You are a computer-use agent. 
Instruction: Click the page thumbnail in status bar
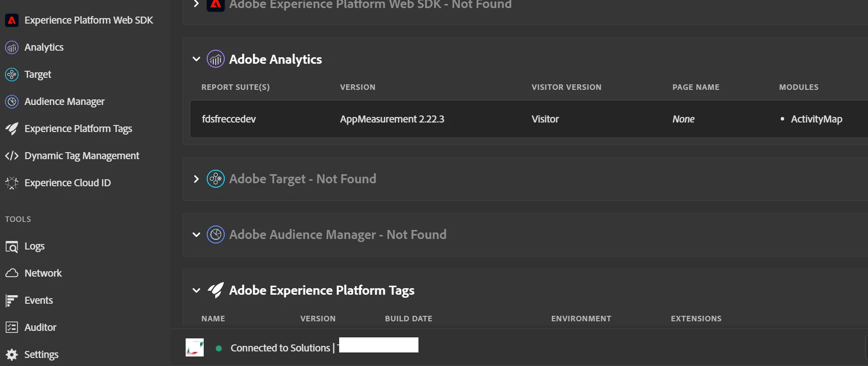coord(195,347)
